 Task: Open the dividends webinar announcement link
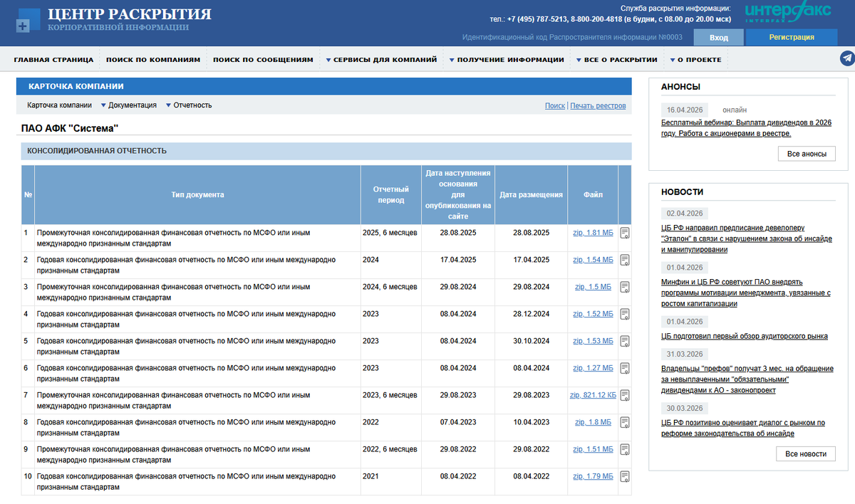coord(741,129)
